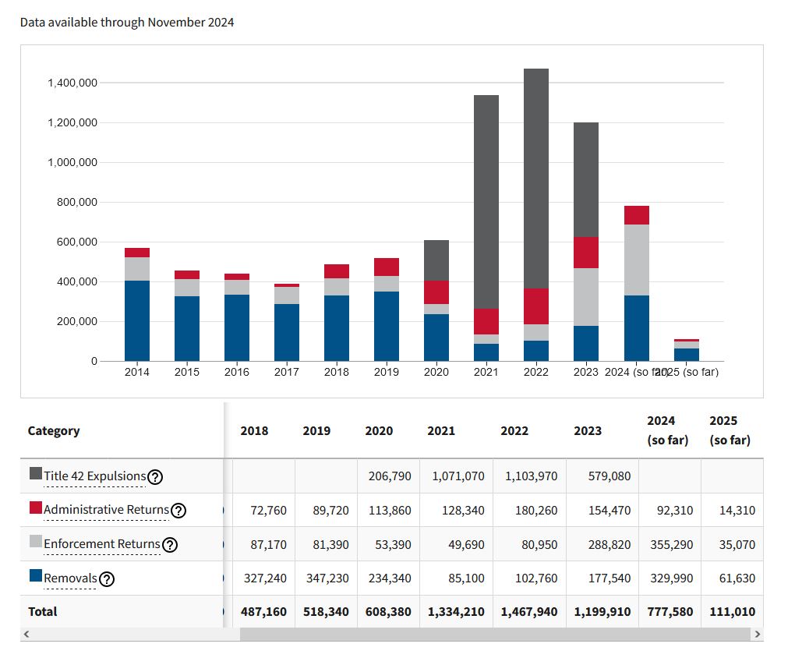Select the 2023 bar's red segment
The image size is (795, 672).
pos(586,253)
